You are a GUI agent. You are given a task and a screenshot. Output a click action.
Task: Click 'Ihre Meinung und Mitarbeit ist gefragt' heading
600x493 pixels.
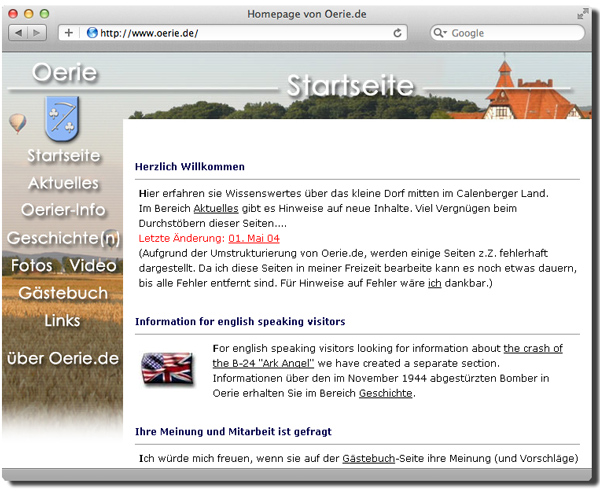coord(233,431)
